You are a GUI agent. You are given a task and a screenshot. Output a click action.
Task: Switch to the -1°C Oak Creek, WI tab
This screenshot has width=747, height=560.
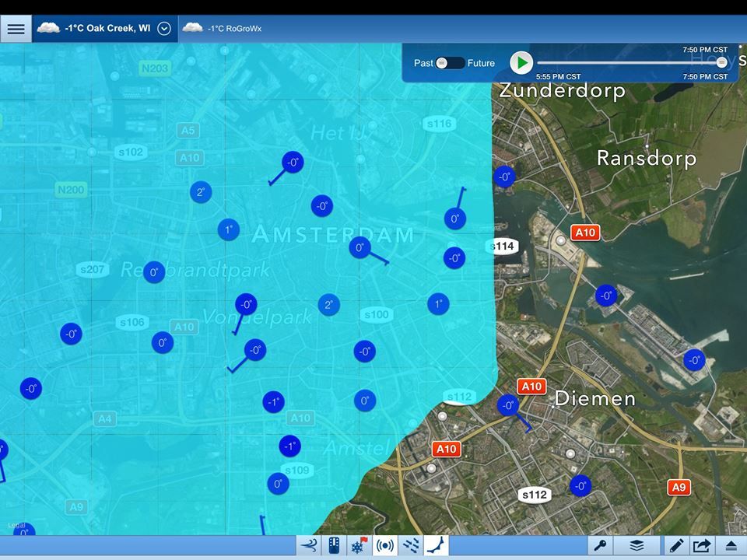(105, 29)
